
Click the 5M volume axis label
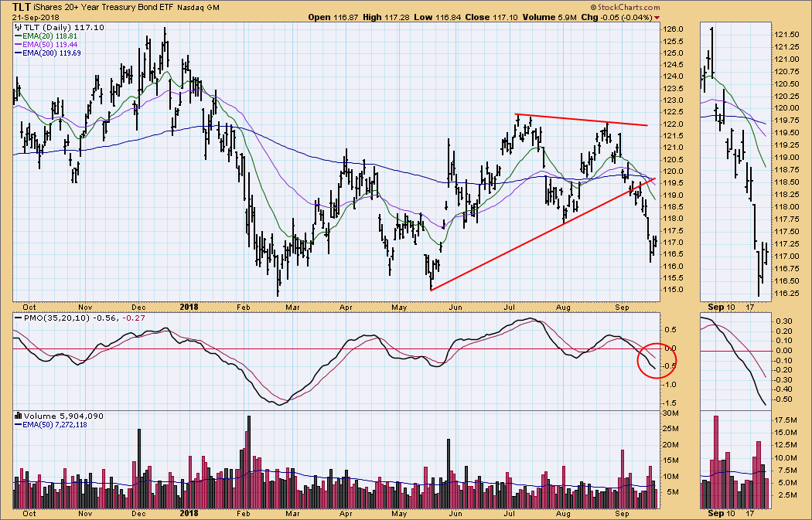[674, 492]
